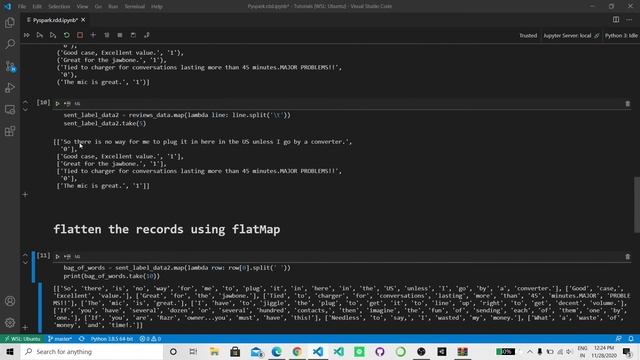Open Microsoft Edge from taskbar
Image resolution: width=640 pixels, height=360 pixels.
coord(276,352)
